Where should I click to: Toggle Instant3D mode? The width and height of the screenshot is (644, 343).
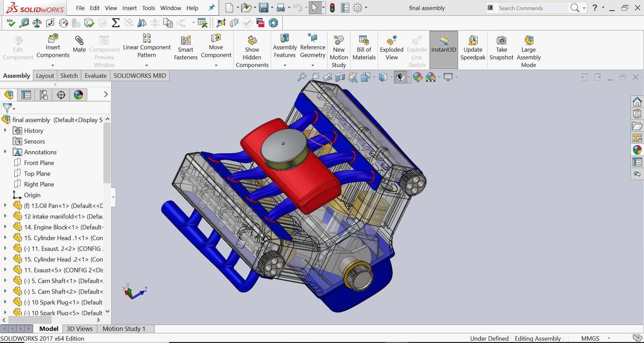[x=443, y=50]
